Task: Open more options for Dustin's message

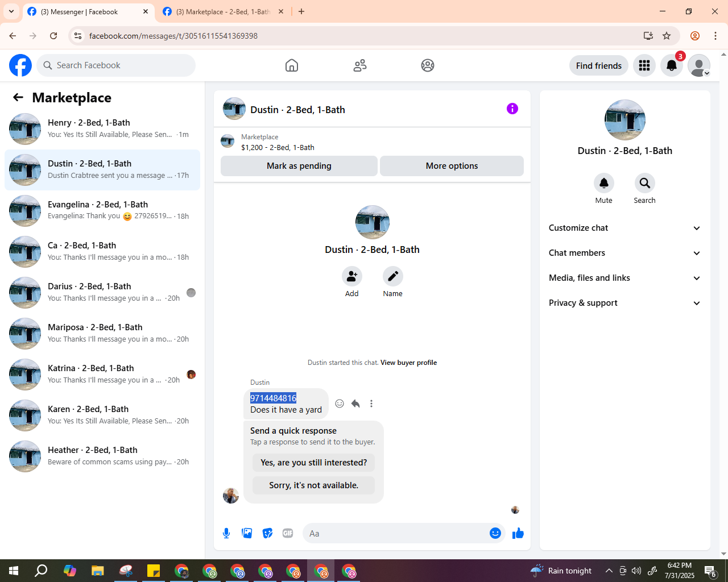Action: click(x=371, y=404)
